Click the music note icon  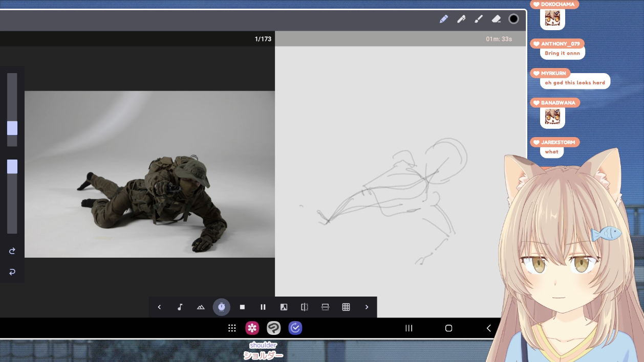point(180,307)
